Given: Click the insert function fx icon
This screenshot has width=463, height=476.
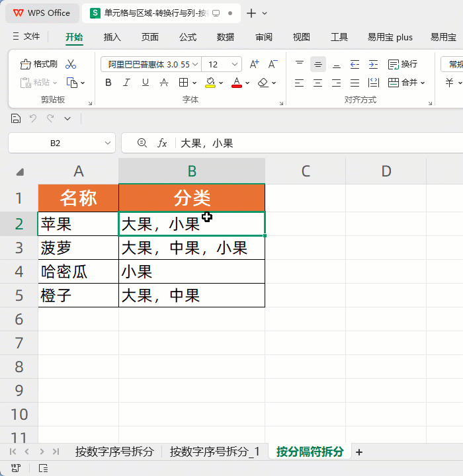Looking at the screenshot, I should (162, 143).
